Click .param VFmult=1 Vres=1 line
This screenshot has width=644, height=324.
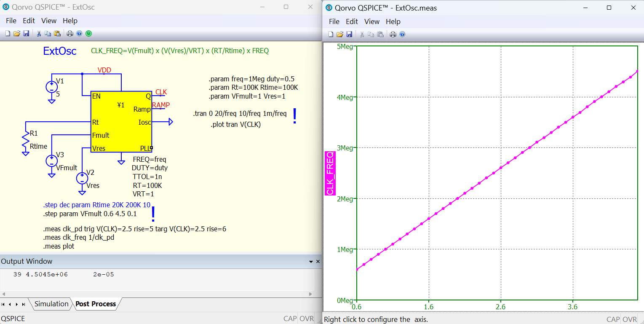(247, 96)
